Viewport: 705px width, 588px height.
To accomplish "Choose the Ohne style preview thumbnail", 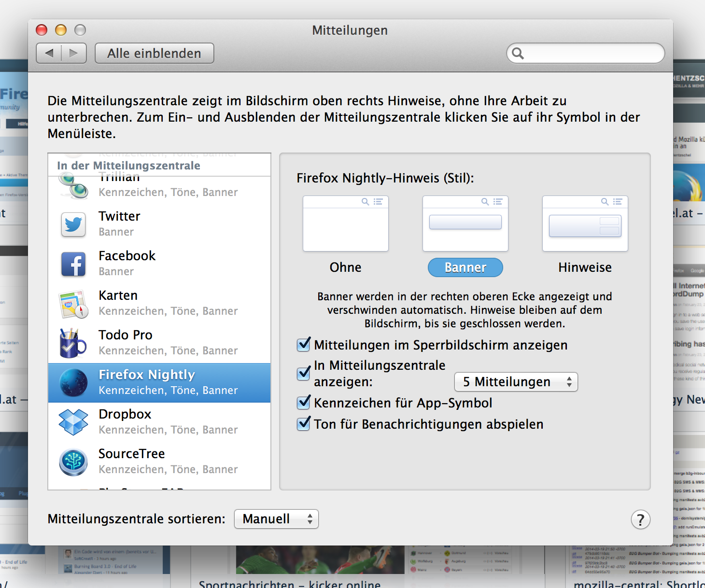I will click(346, 224).
